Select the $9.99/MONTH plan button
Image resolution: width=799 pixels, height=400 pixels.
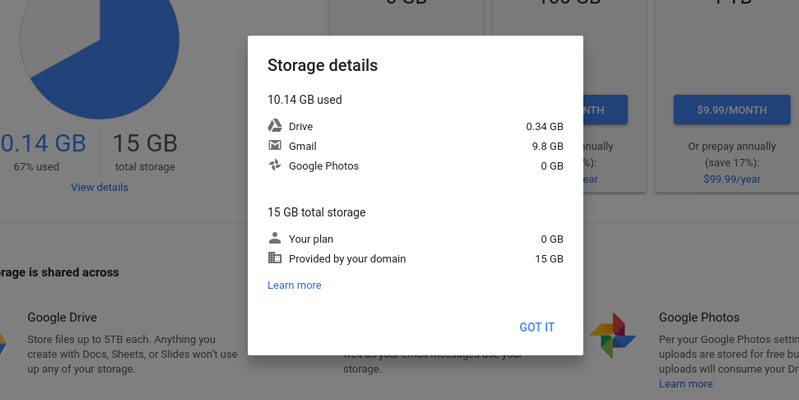click(732, 110)
